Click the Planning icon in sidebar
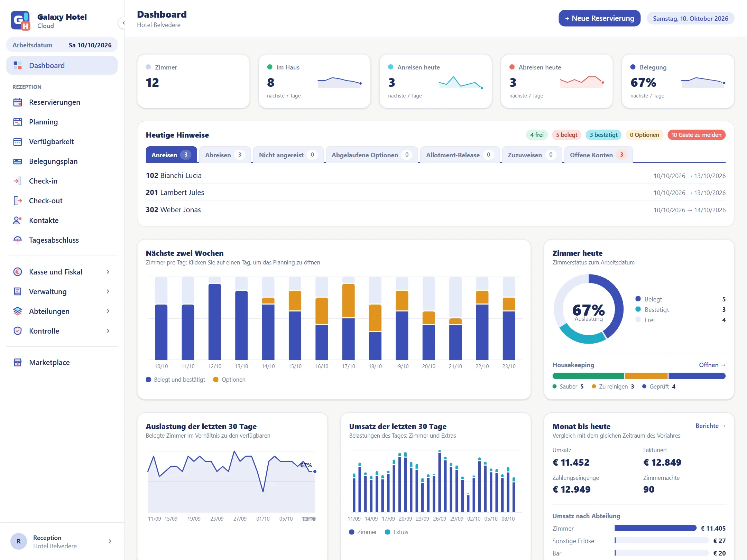This screenshot has width=747, height=560. [18, 122]
